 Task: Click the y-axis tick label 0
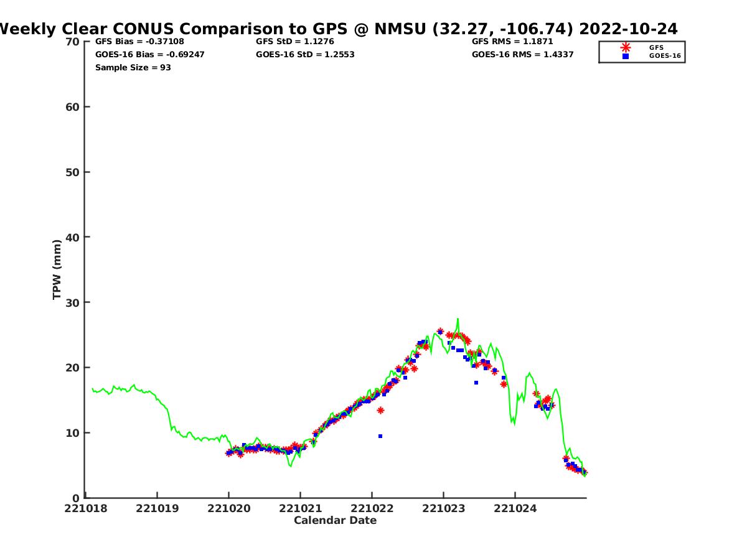click(76, 498)
